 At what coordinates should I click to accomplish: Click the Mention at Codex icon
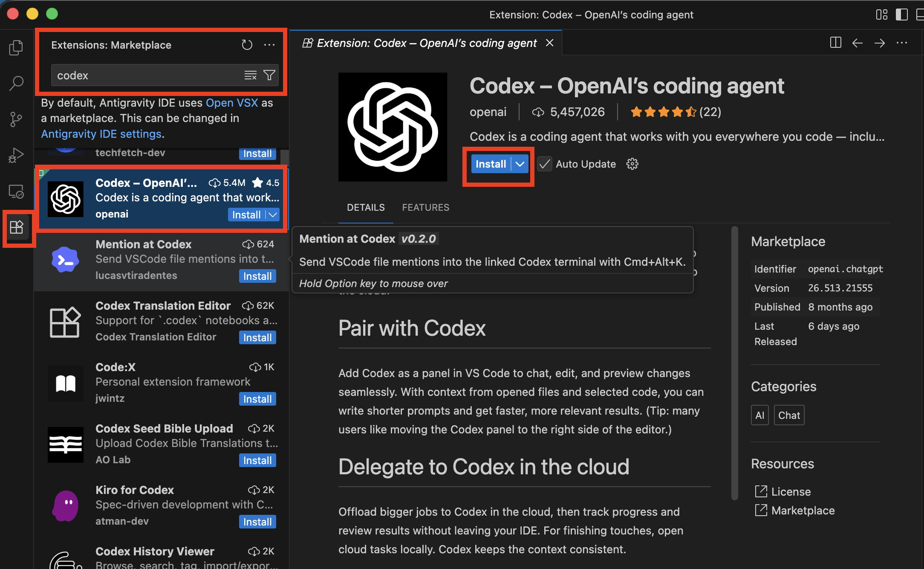(66, 260)
